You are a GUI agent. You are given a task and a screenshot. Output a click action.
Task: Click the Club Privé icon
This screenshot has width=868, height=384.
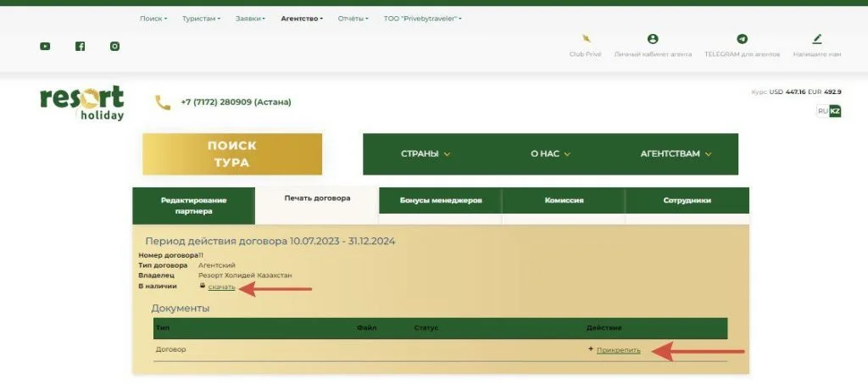[586, 39]
